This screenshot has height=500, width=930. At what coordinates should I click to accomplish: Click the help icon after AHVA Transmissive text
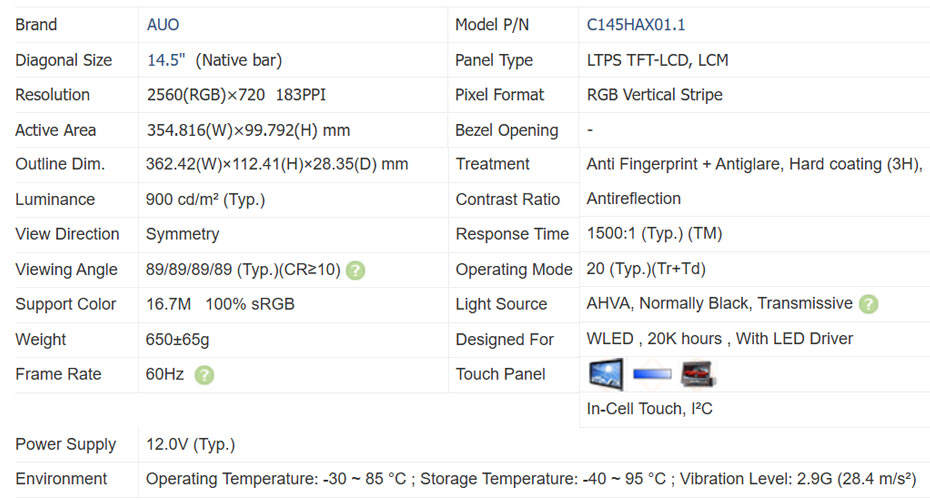click(x=868, y=304)
